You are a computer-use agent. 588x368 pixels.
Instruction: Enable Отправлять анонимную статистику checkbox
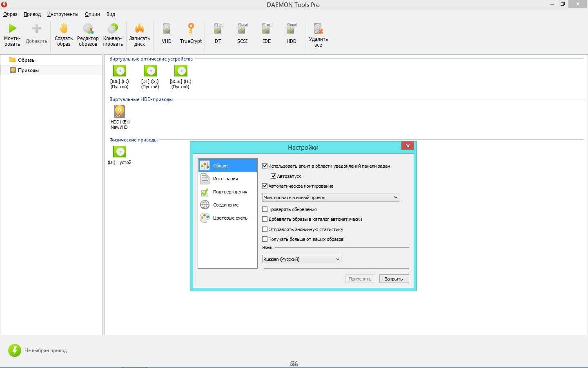tap(265, 229)
